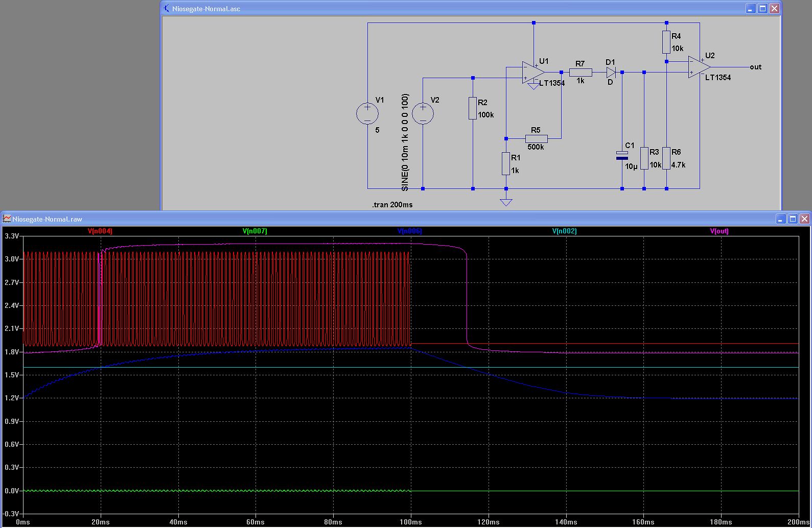Click the .tran 200ms simulation directive

click(x=392, y=205)
